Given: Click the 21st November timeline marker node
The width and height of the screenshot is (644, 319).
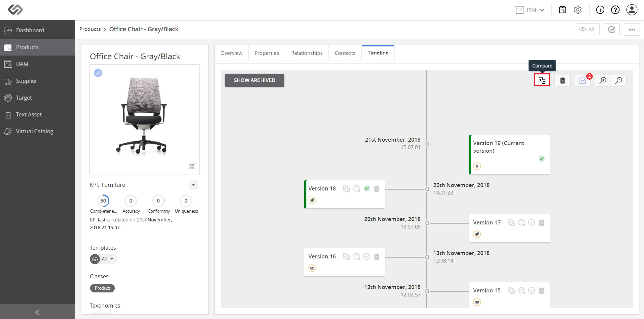Looking at the screenshot, I should 427,144.
